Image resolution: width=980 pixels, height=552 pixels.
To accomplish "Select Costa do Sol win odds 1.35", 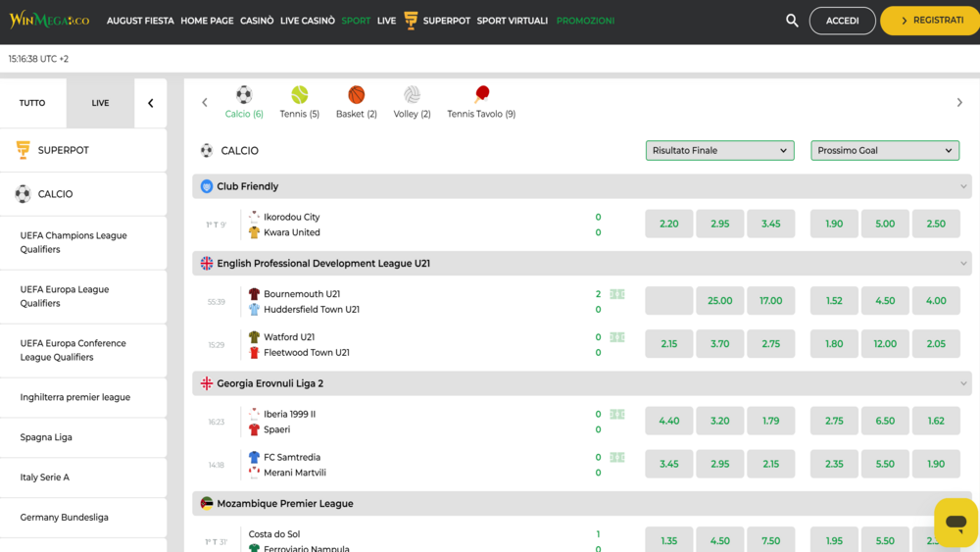I will [668, 539].
